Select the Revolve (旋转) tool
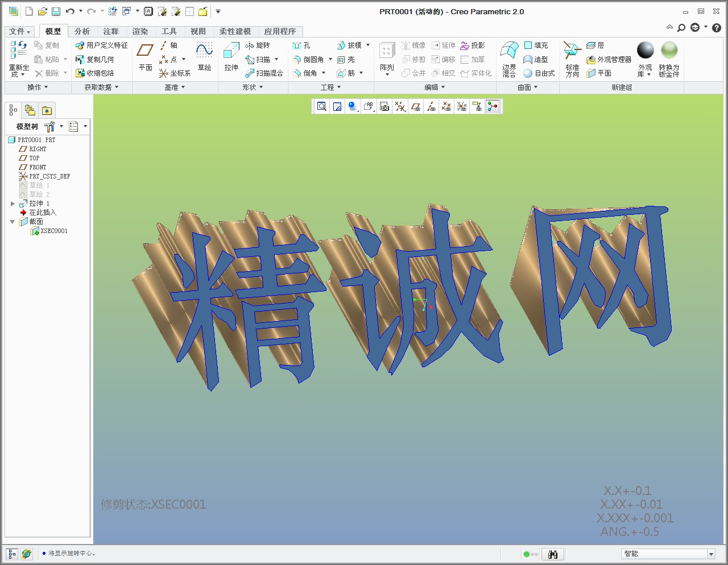The width and height of the screenshot is (728, 565). 258,45
